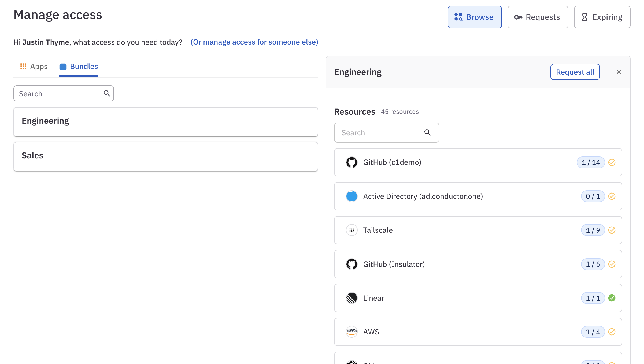Open the Expiring view
The height and width of the screenshot is (364, 644).
(x=602, y=17)
